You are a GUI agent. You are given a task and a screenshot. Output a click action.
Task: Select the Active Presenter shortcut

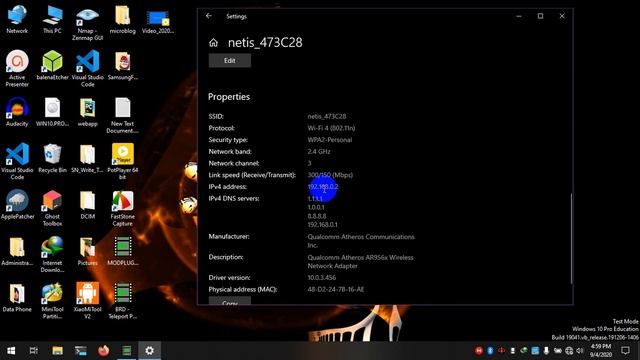pos(17,69)
